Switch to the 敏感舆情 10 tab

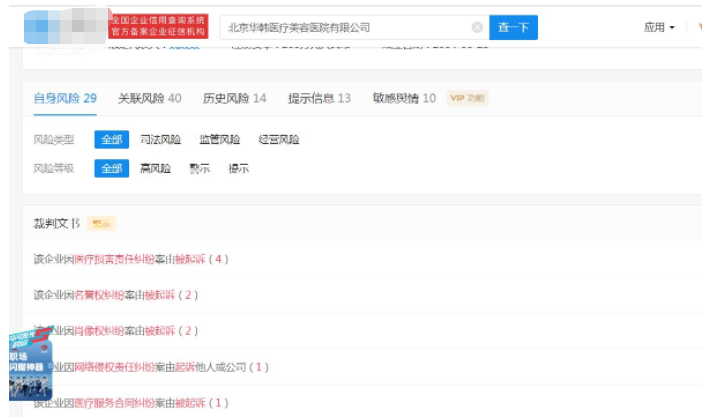[x=404, y=98]
